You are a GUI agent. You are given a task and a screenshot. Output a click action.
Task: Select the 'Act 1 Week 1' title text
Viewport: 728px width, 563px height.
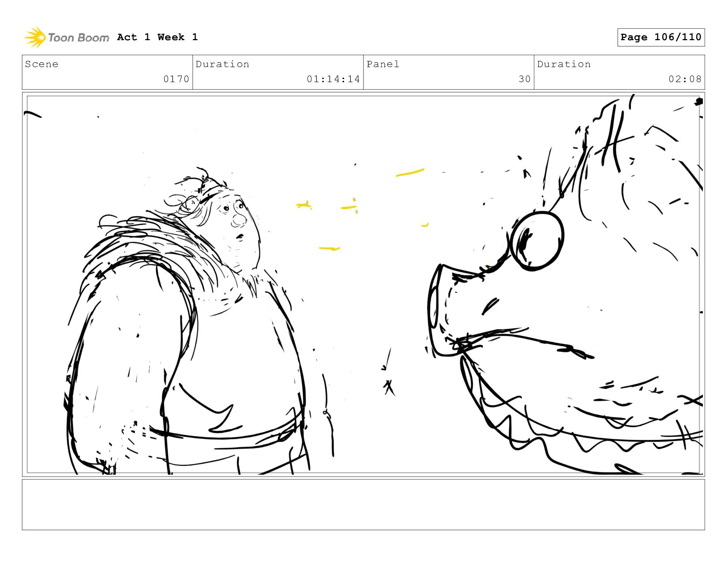point(158,37)
